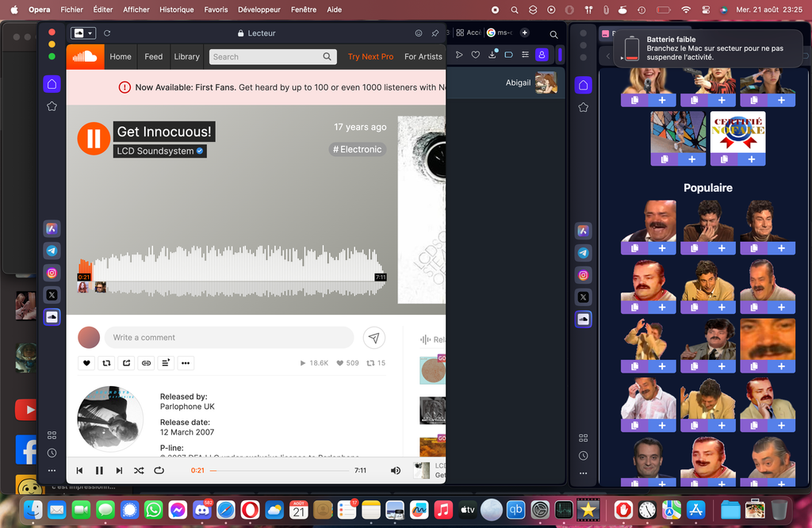Open Aria AI in SoundCloud window's sidebar

(52, 228)
